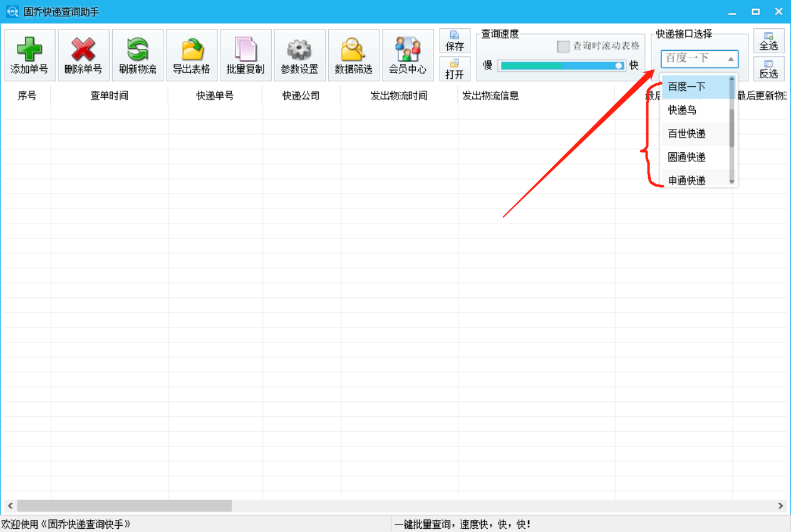Click the 删除单号 icon to delete numbers
This screenshot has width=791, height=532.
coord(83,54)
